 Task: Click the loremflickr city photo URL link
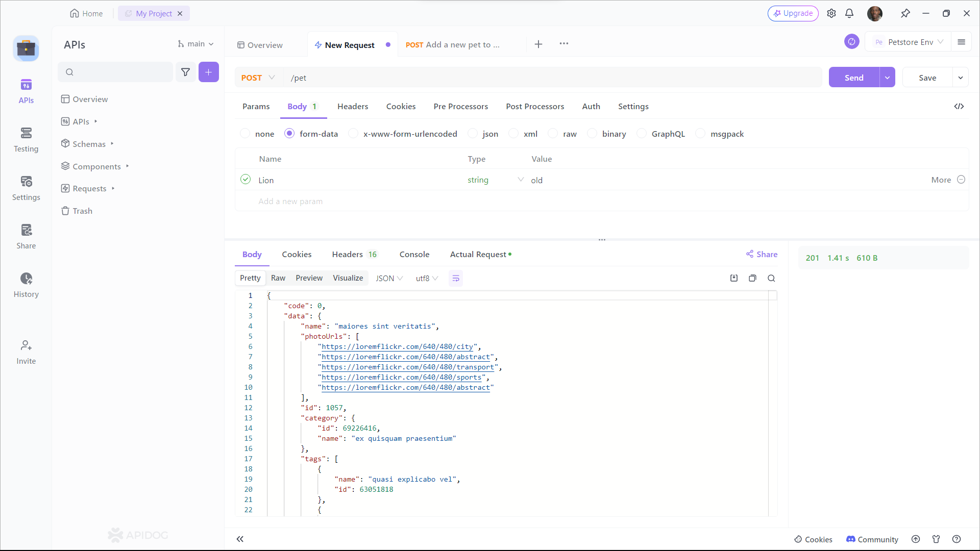398,346
